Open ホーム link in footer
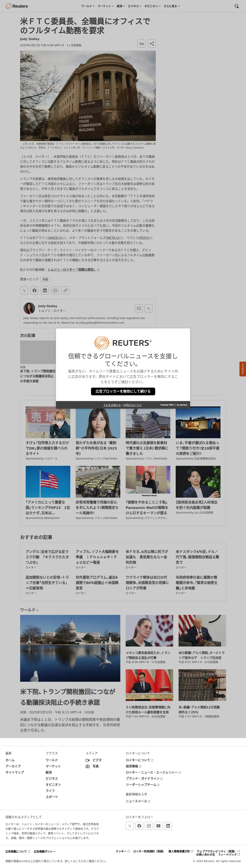The height and width of the screenshot is (868, 246). (x=10, y=760)
